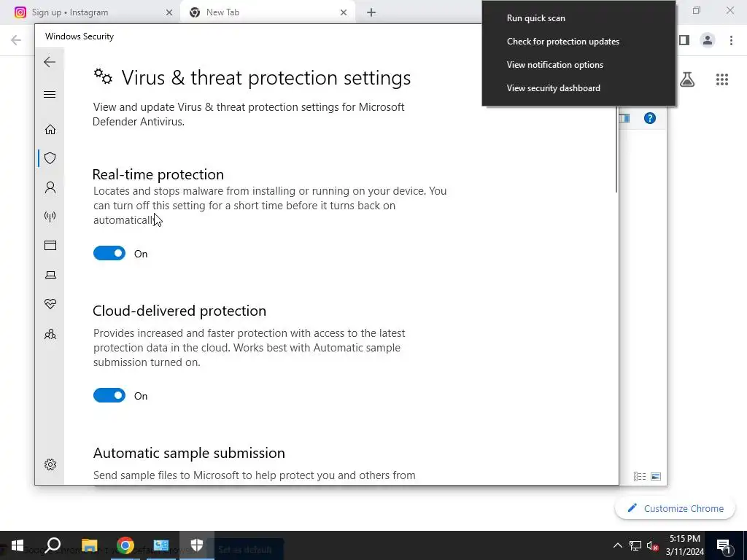
Task: Open the Home section in sidebar
Action: pos(50,130)
